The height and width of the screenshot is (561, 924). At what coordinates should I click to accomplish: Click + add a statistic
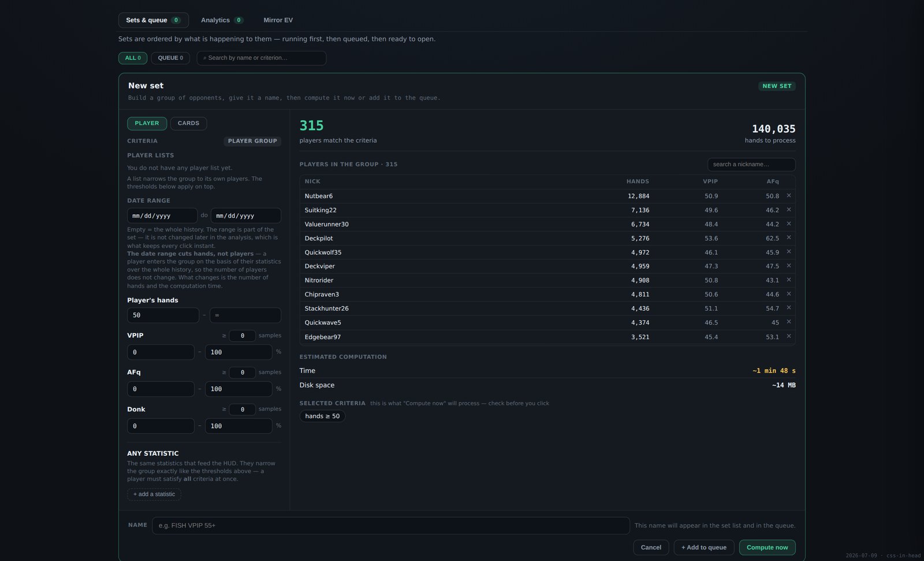[x=154, y=494]
